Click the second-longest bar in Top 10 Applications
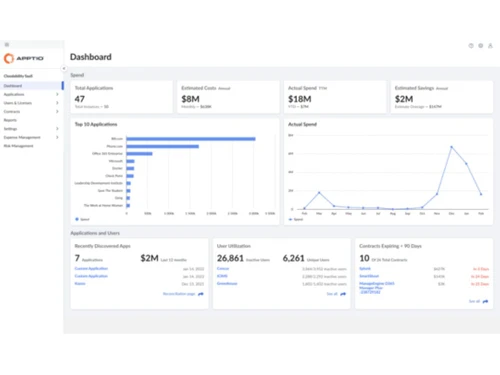The image size is (500, 375). coord(163,146)
